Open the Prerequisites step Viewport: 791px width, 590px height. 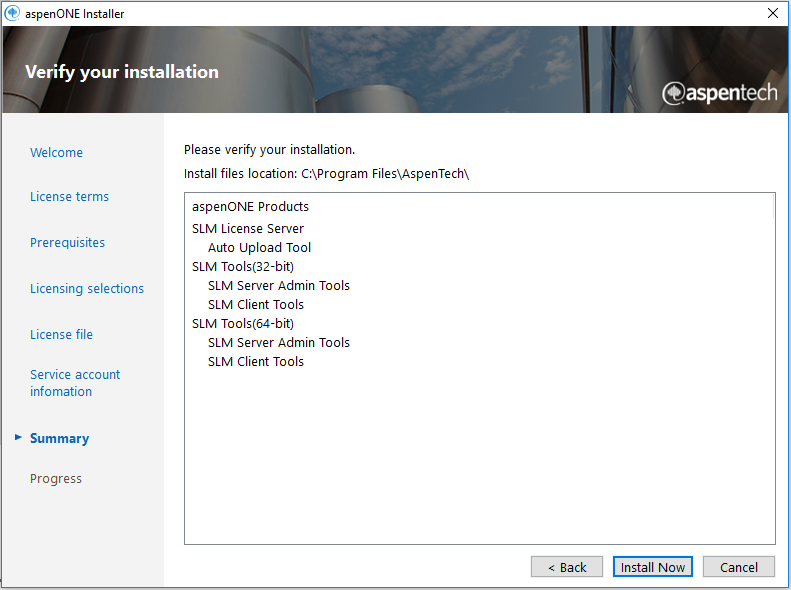67,243
